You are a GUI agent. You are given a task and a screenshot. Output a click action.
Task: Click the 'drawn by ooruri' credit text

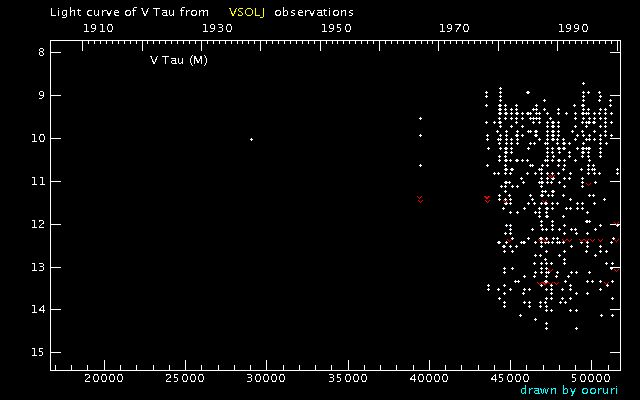(569, 390)
